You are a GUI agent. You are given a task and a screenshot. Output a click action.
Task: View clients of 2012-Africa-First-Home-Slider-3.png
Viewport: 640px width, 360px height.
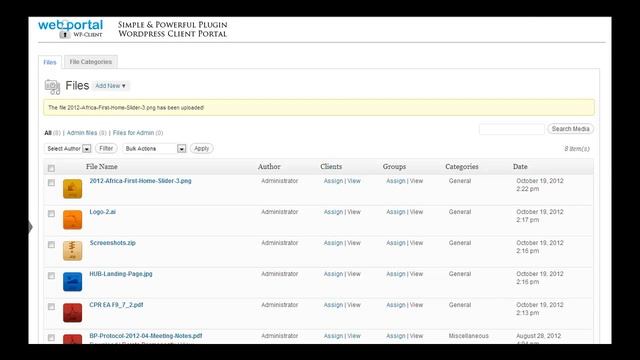(x=354, y=181)
